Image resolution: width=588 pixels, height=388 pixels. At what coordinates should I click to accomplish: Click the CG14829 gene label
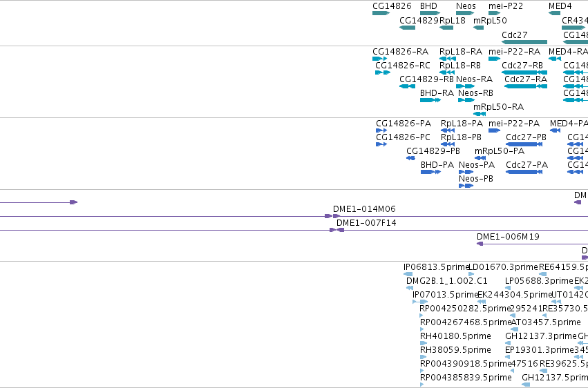coord(419,21)
